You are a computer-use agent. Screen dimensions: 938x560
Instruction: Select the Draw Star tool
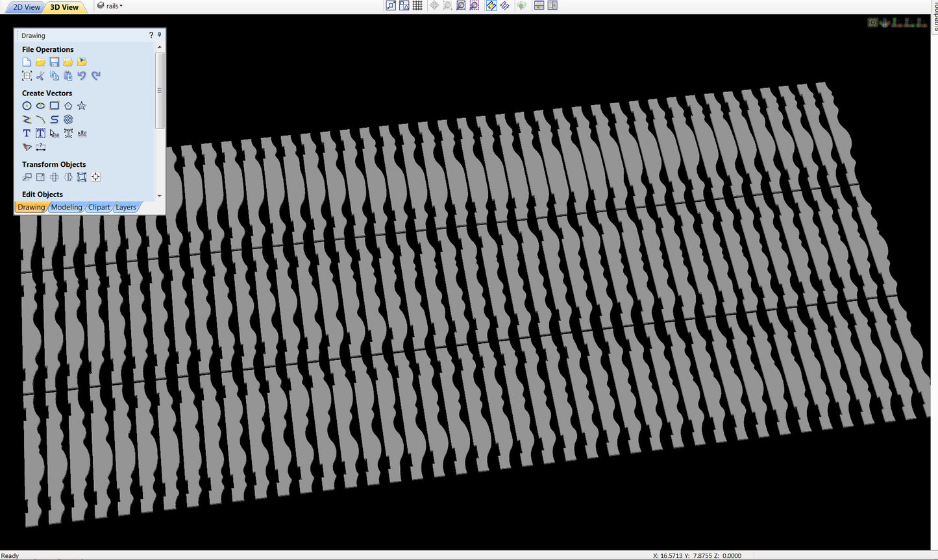tap(82, 106)
